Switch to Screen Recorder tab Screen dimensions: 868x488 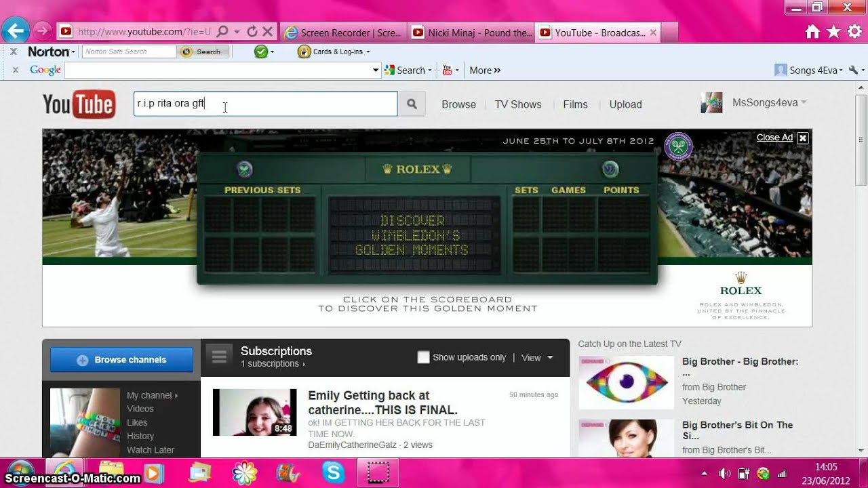343,33
